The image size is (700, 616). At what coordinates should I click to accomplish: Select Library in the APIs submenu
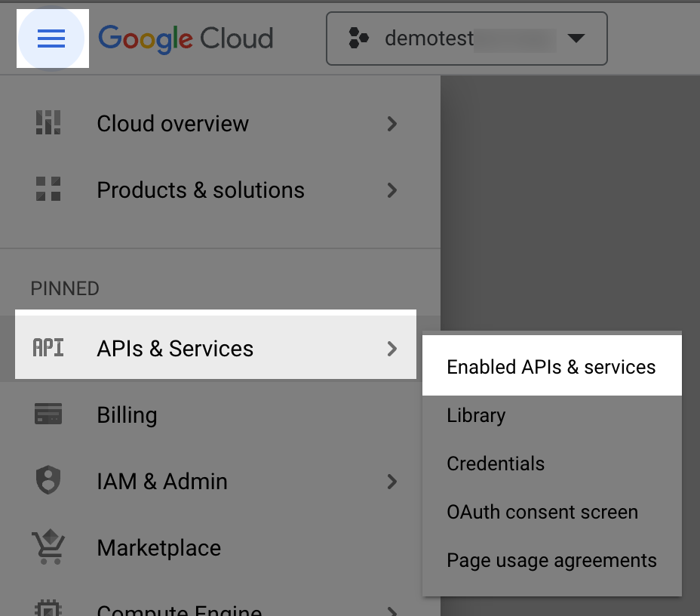(476, 415)
